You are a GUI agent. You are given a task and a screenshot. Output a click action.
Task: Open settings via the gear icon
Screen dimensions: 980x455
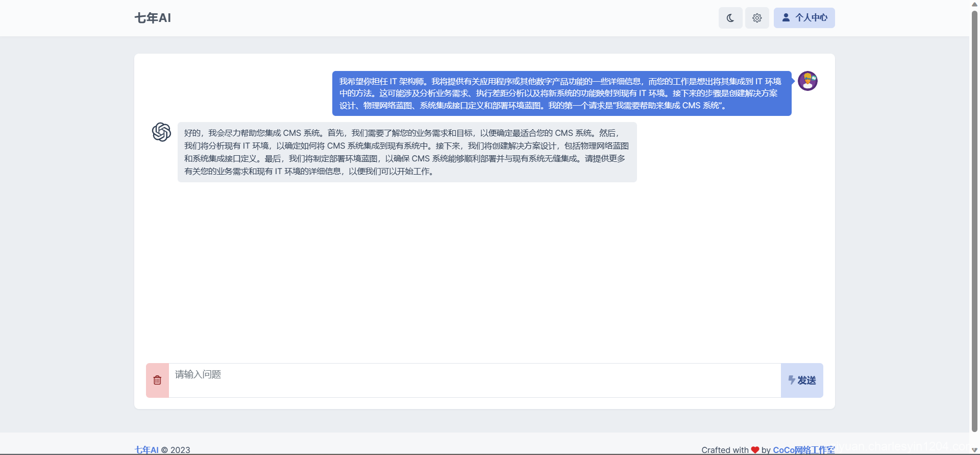(x=757, y=18)
